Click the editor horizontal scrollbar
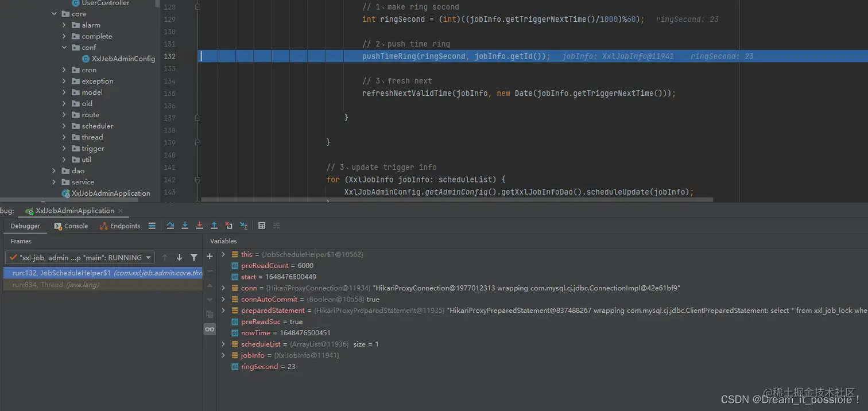This screenshot has width=868, height=411. (458, 200)
